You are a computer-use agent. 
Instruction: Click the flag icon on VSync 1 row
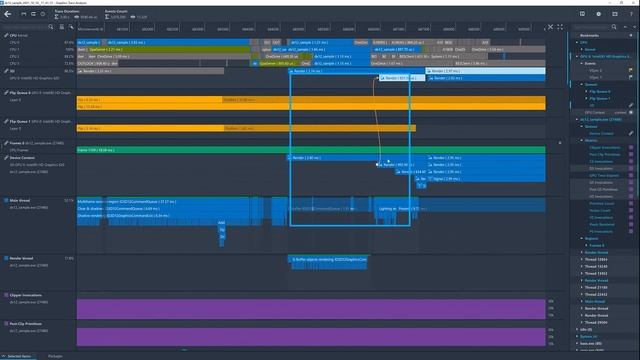tap(631, 77)
